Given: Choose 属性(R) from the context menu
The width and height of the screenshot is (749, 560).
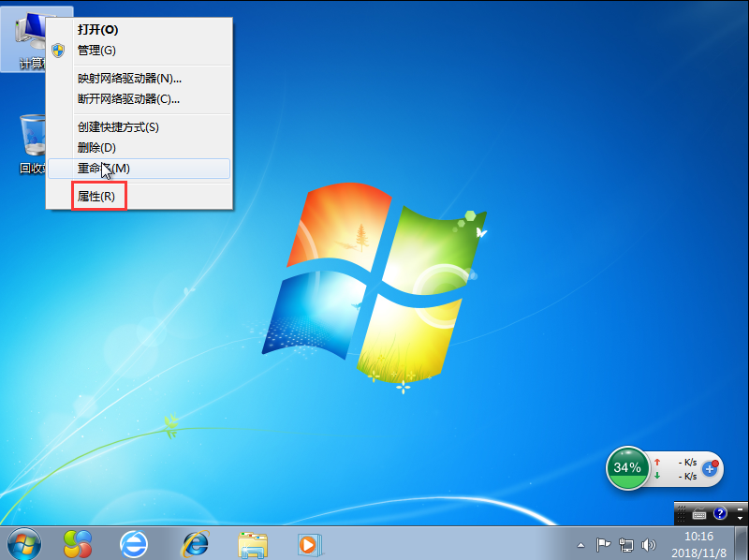Looking at the screenshot, I should (x=97, y=197).
